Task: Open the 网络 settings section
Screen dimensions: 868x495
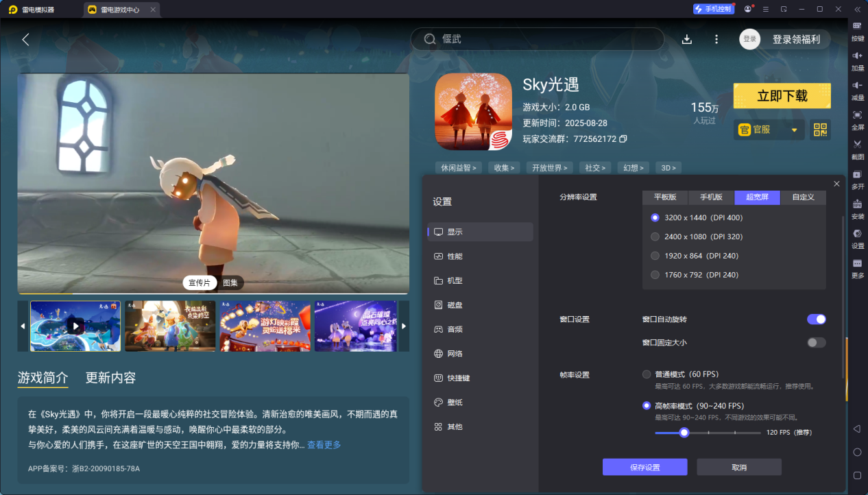Action: point(480,354)
